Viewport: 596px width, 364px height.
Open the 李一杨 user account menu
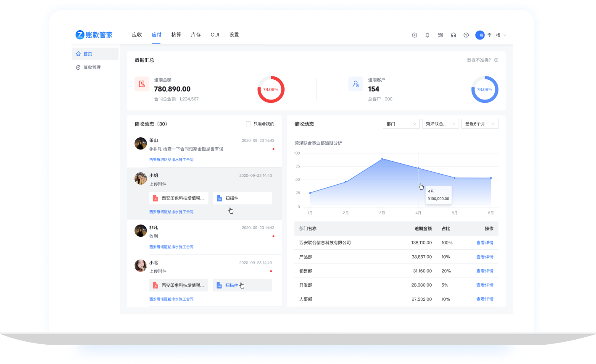tap(491, 35)
